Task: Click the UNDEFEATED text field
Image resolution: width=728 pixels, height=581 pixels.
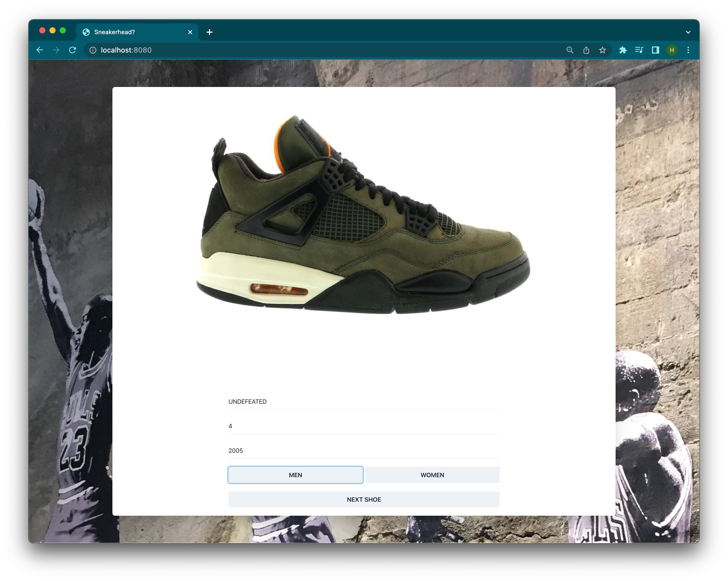Action: click(x=364, y=402)
